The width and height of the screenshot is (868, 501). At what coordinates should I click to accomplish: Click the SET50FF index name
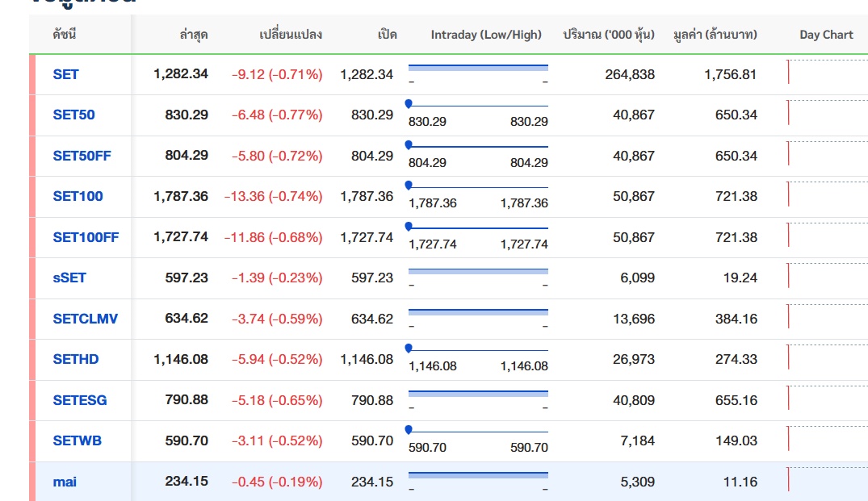tap(82, 156)
